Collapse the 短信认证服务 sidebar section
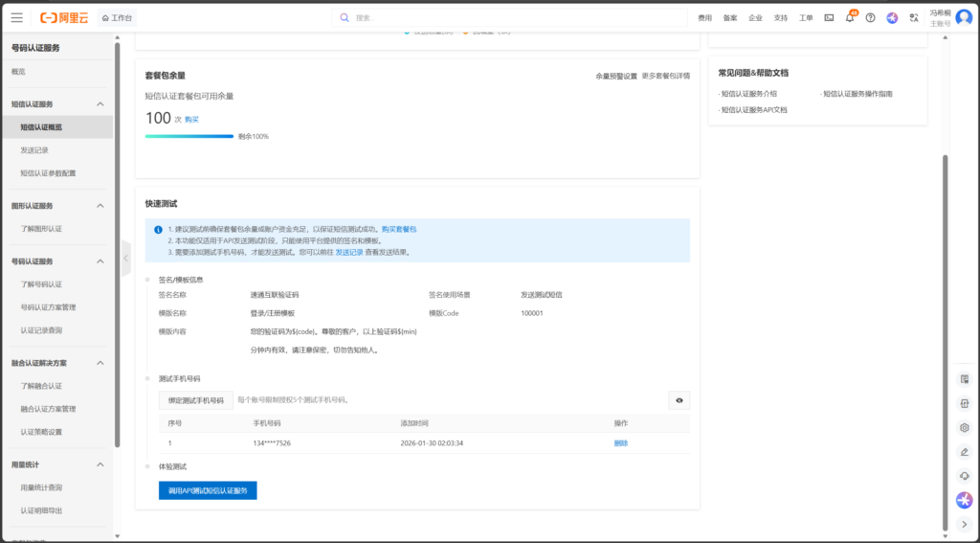980x543 pixels. click(100, 104)
